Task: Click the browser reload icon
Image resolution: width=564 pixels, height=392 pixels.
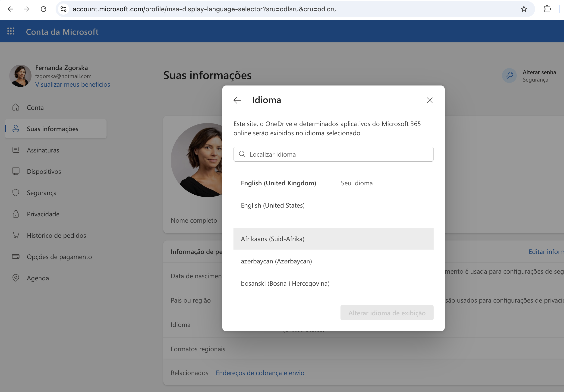Action: click(x=44, y=9)
